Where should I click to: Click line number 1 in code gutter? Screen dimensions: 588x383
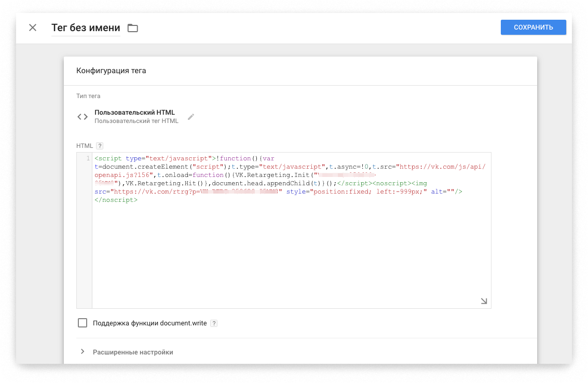(88, 158)
